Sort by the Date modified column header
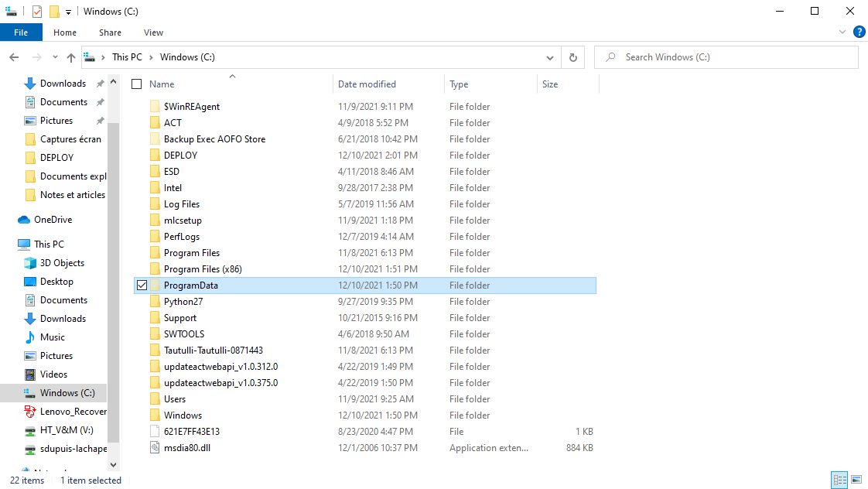Image resolution: width=868 pixels, height=489 pixels. (367, 84)
